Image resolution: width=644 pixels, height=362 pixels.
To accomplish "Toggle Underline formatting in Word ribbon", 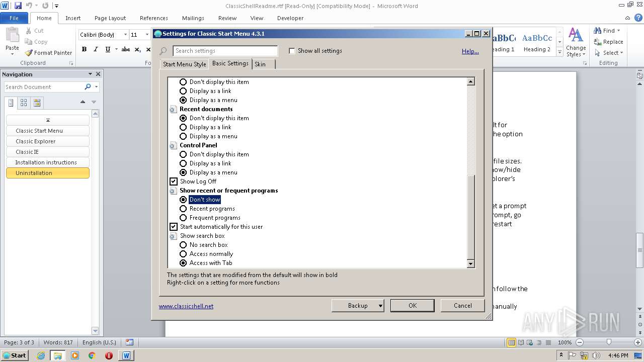I will 108,49.
